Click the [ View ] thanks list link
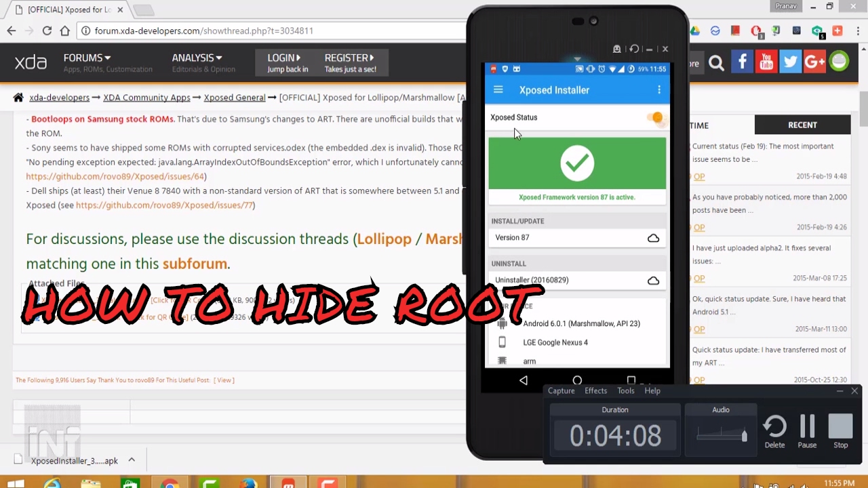 click(224, 380)
